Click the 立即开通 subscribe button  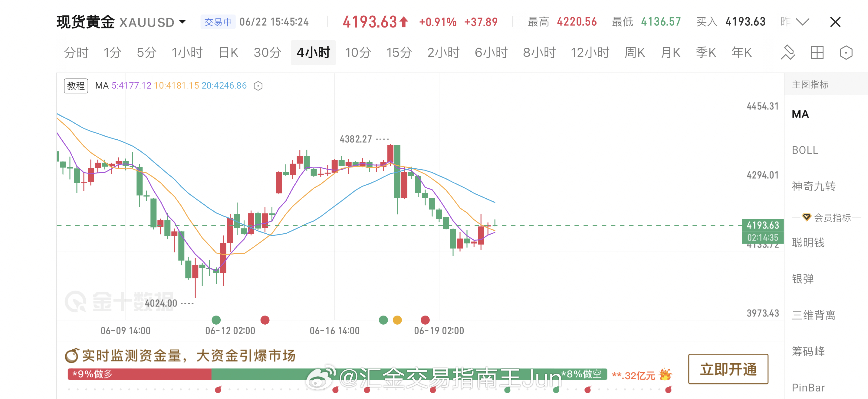[x=728, y=369]
